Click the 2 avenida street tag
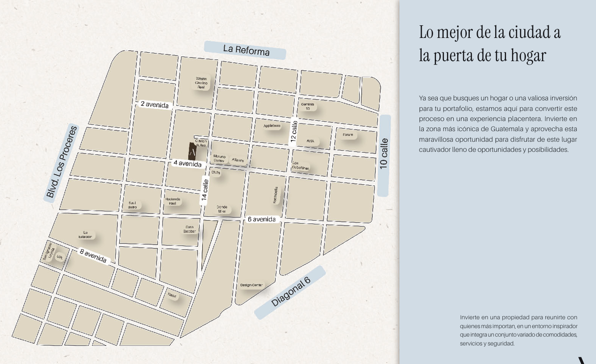The width and height of the screenshot is (596, 364). click(154, 104)
